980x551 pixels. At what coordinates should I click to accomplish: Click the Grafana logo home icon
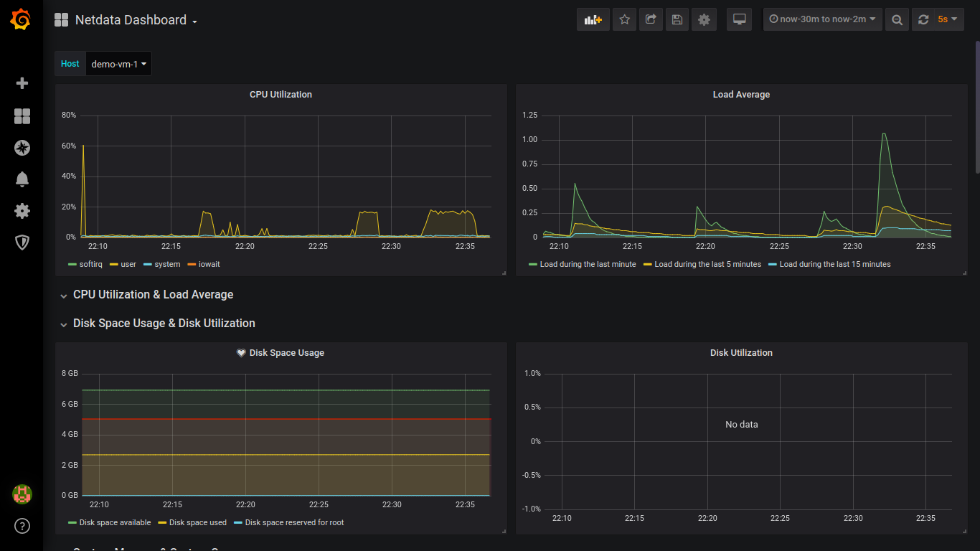click(21, 20)
